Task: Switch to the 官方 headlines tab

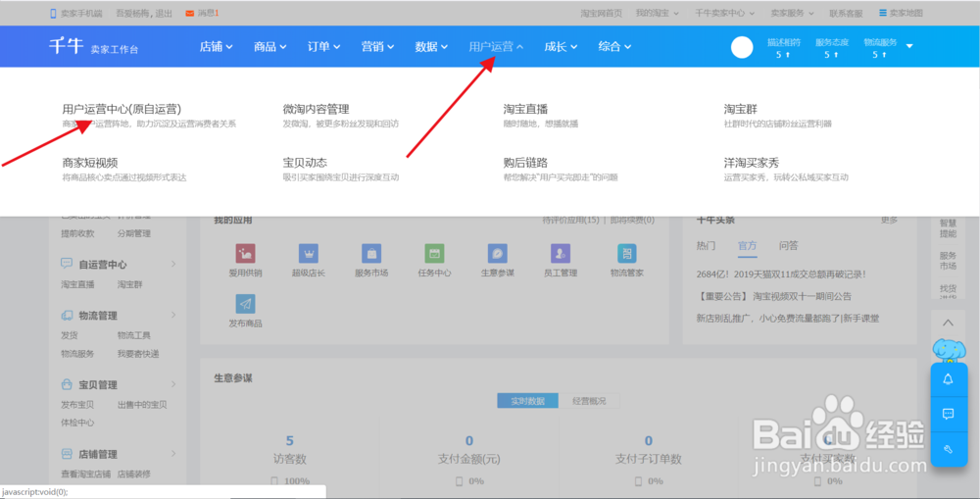Action: (747, 246)
